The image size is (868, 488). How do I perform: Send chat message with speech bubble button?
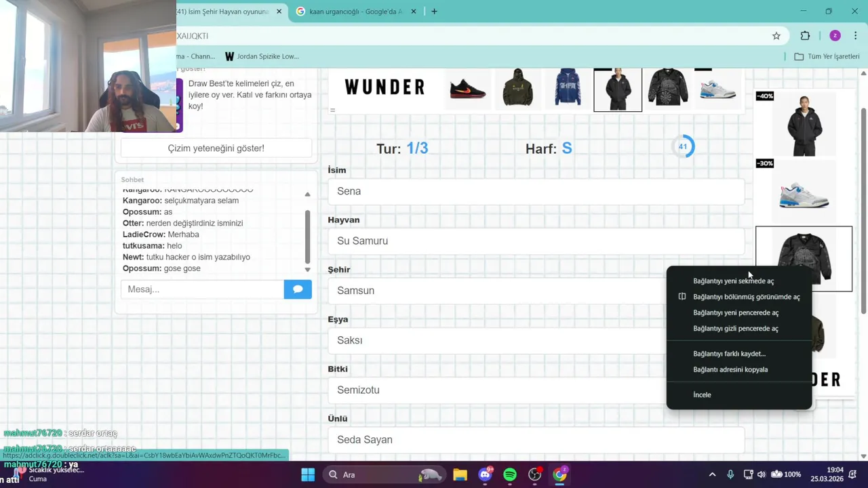click(298, 289)
